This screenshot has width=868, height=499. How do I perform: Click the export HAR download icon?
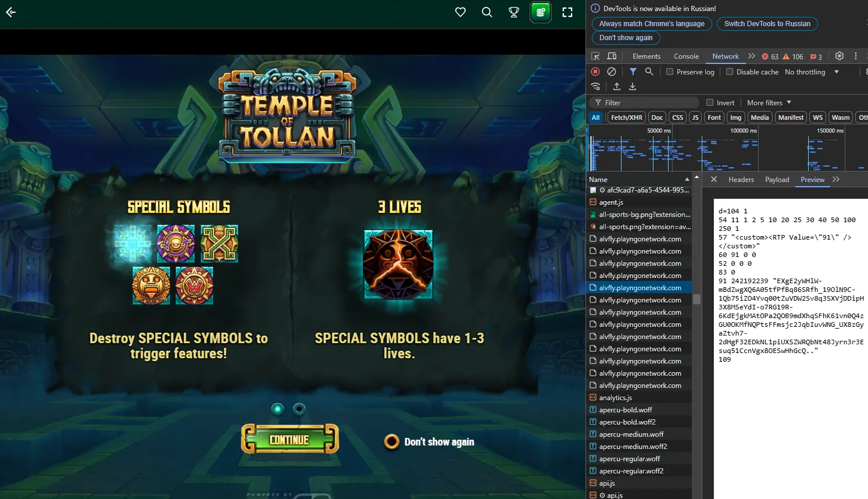tap(633, 87)
